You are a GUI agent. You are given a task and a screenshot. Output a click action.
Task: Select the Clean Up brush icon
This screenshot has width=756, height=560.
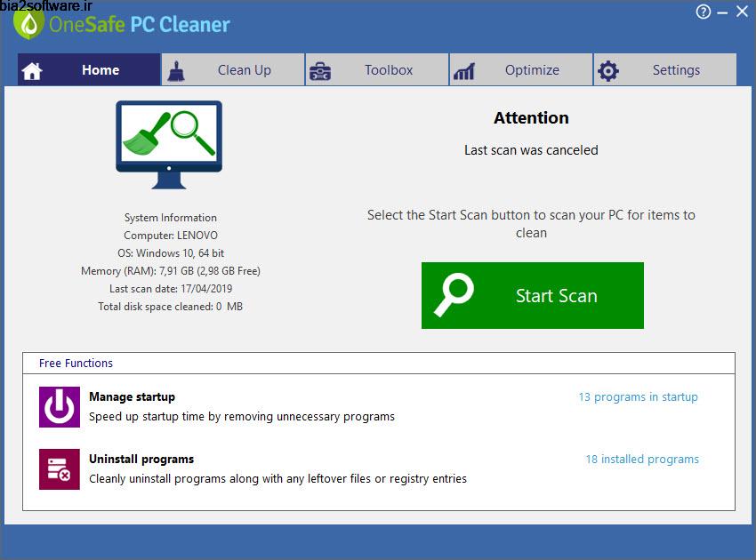pyautogui.click(x=176, y=69)
